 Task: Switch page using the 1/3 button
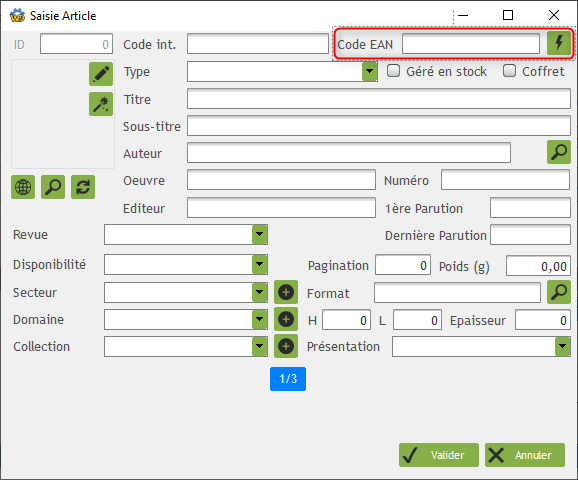coord(288,379)
